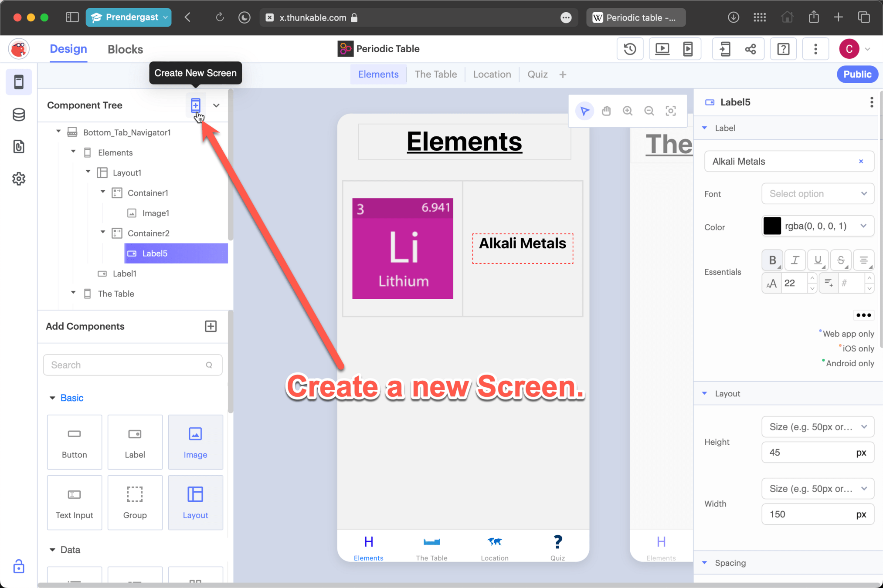Click the Public button
883x588 pixels.
pos(857,74)
